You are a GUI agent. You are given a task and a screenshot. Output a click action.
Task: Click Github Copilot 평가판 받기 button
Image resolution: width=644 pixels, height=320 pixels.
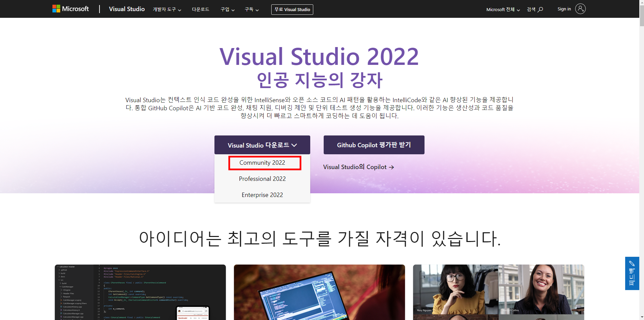(374, 145)
